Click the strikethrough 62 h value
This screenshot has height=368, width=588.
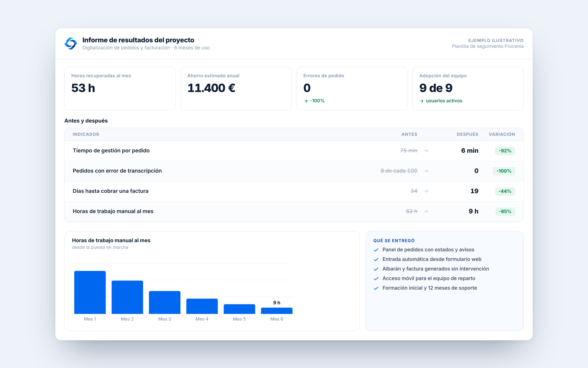point(412,211)
